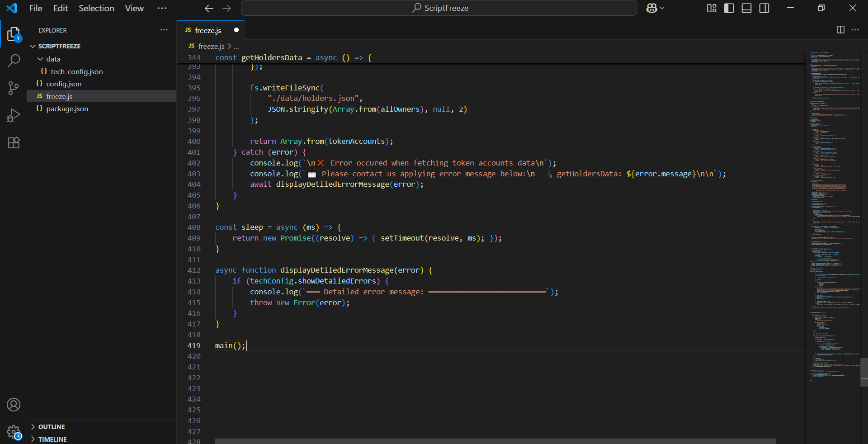Viewport: 868px width, 444px height.
Task: Go back with the left arrow
Action: point(208,8)
